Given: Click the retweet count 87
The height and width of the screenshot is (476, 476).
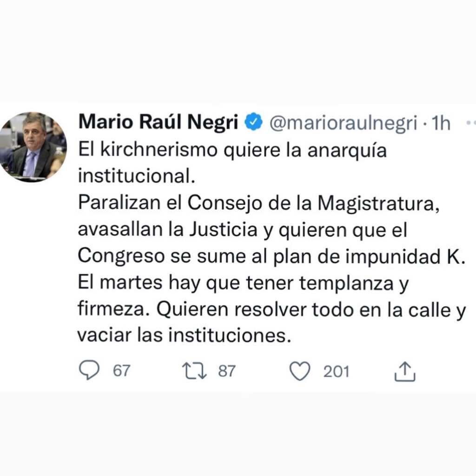Looking at the screenshot, I should pos(227,371).
